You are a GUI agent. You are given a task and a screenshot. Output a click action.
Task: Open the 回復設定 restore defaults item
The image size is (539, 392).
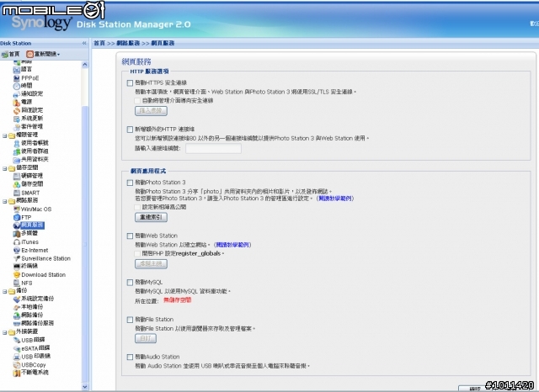(28, 110)
